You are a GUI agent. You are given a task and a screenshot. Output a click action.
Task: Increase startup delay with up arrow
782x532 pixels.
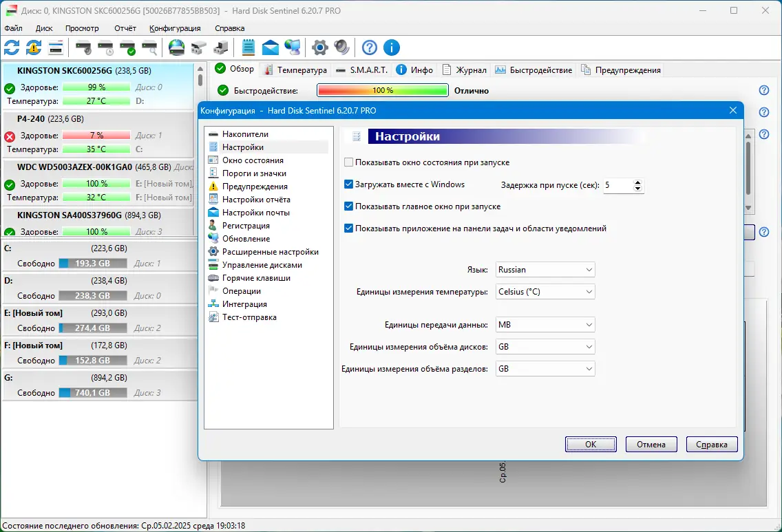tap(637, 182)
